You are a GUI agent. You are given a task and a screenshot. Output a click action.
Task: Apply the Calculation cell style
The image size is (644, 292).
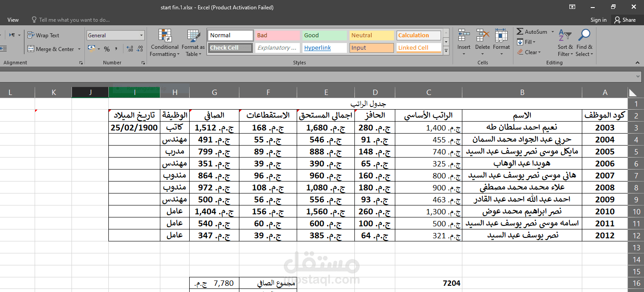click(419, 36)
